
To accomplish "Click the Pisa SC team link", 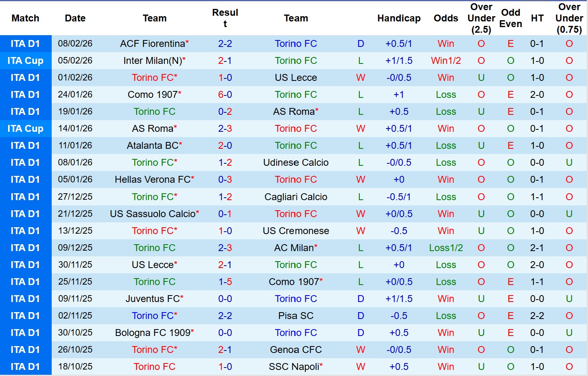I will coord(296,316).
